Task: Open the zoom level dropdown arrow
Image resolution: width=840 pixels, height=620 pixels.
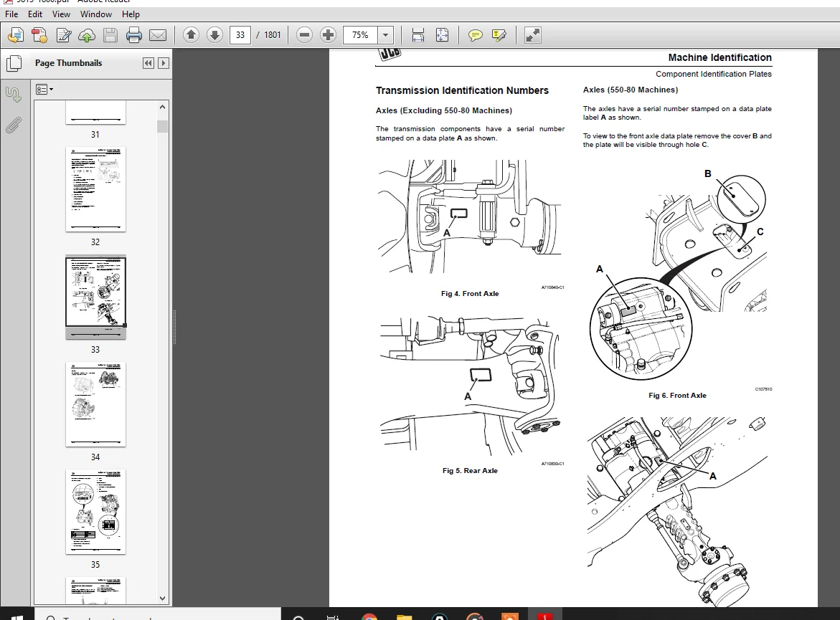Action: [x=385, y=35]
